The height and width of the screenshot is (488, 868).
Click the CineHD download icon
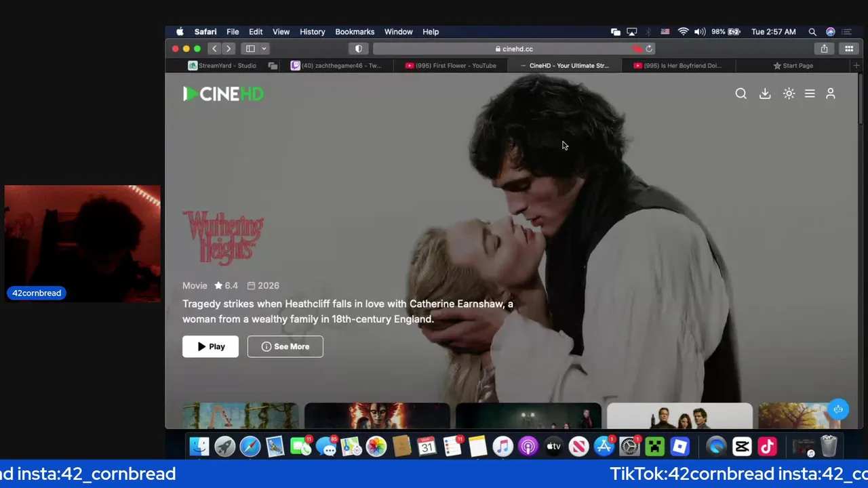pyautogui.click(x=765, y=94)
